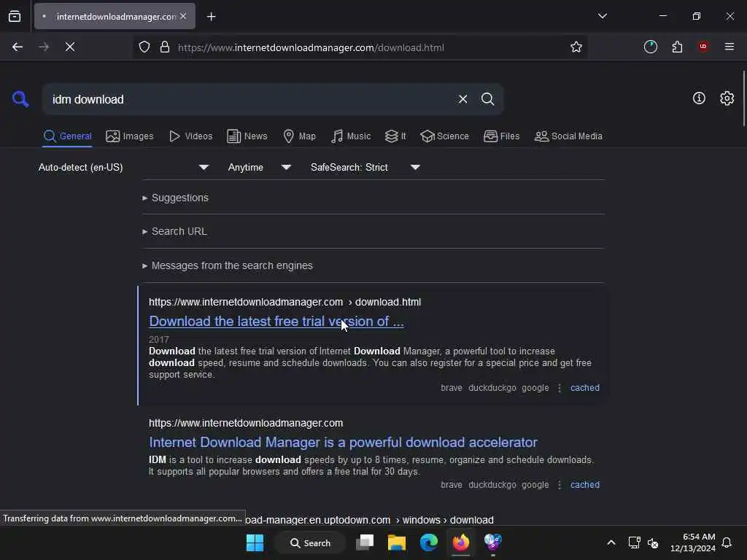This screenshot has width=747, height=560.
Task: Click the SearXNG magnifier logo
Action: click(20, 99)
